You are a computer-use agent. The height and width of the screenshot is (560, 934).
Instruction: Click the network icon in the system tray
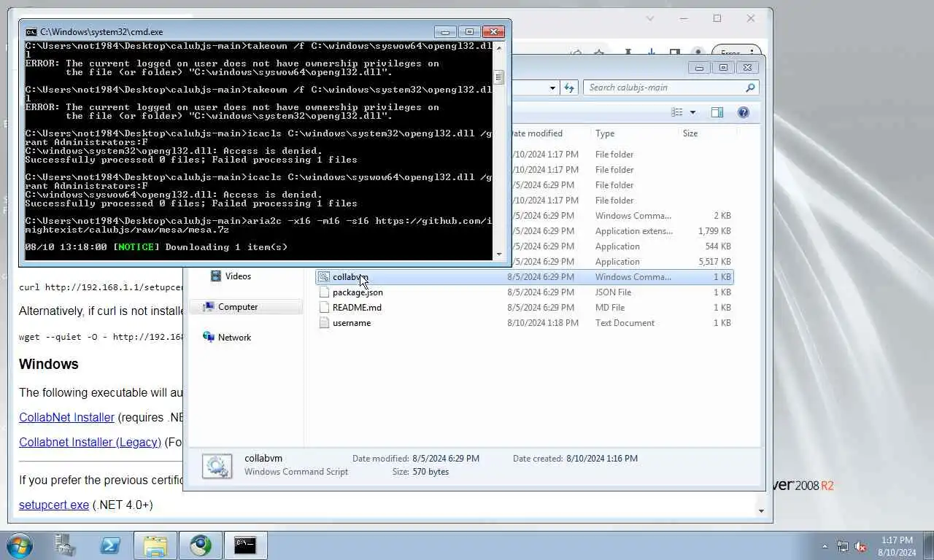coord(843,546)
